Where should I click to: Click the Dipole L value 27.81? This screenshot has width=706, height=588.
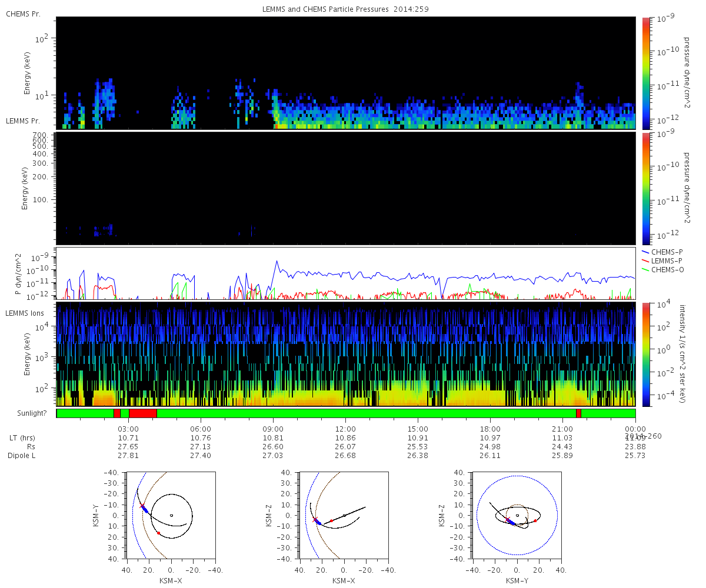tap(129, 456)
